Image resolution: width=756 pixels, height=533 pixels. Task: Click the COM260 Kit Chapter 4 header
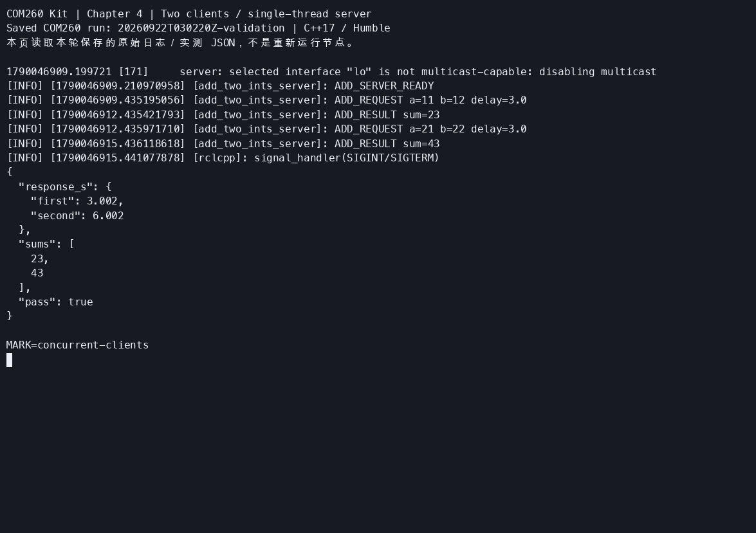(x=189, y=14)
